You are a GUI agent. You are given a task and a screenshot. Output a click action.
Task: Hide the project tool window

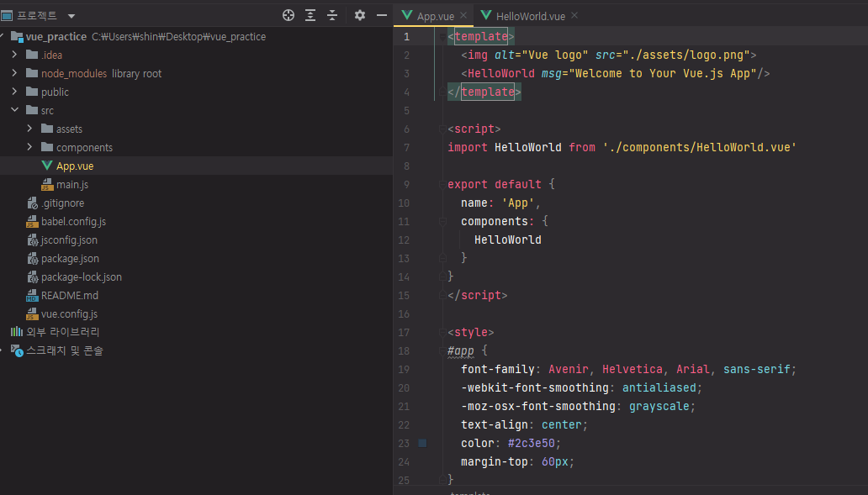381,15
